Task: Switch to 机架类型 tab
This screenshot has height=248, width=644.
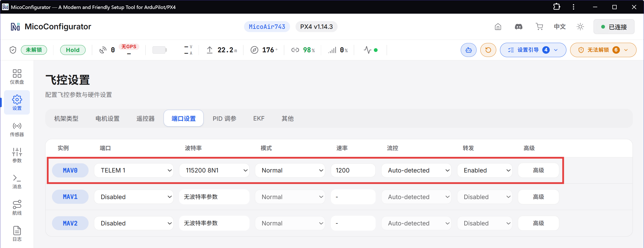Action: click(66, 118)
